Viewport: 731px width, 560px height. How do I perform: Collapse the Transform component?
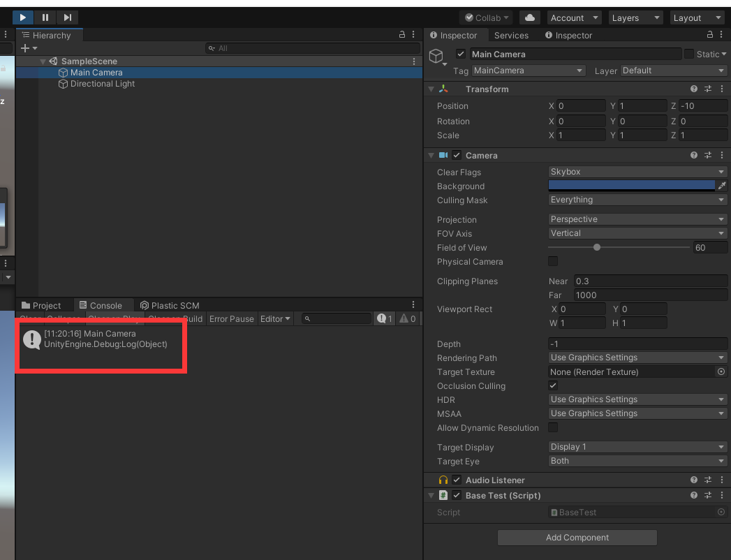(431, 89)
